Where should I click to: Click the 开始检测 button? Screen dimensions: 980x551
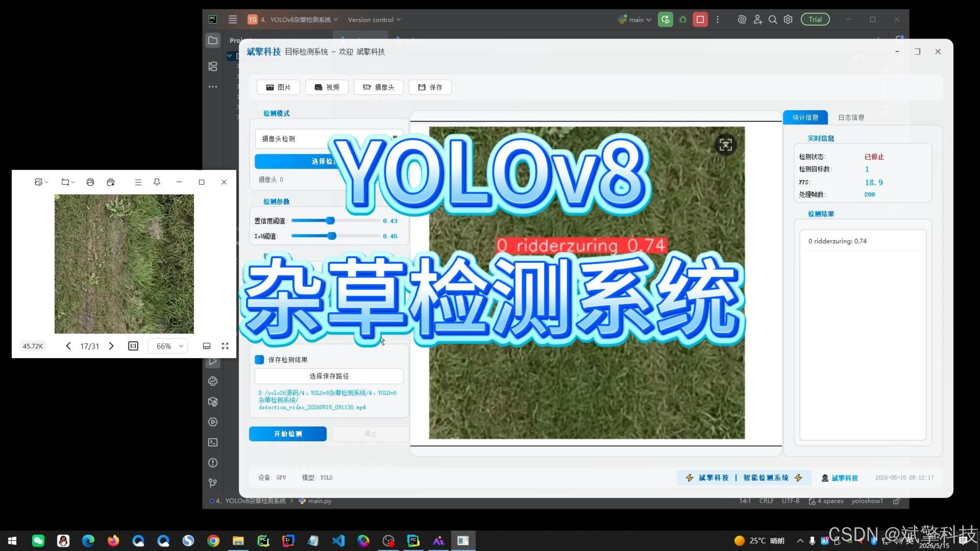tap(288, 434)
